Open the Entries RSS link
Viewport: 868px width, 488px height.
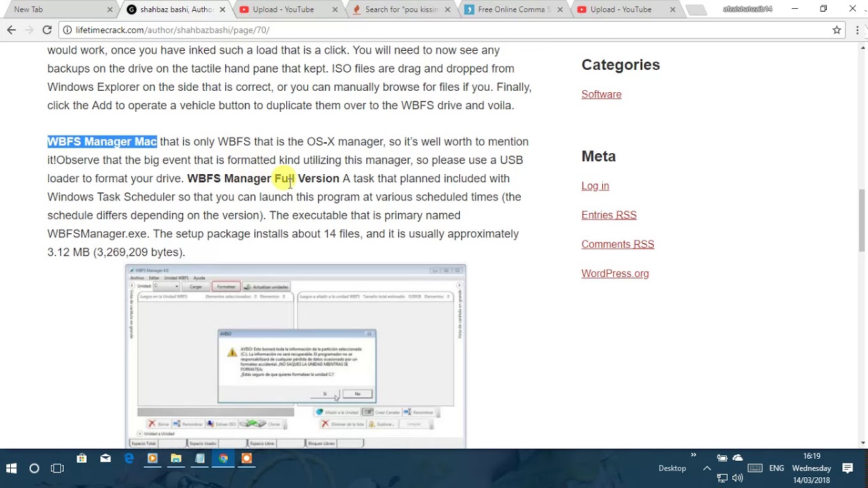pos(609,215)
